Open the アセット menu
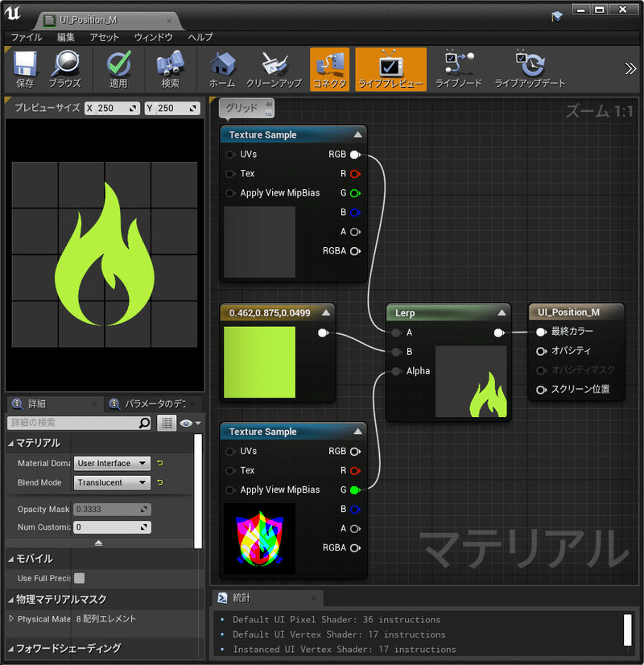The image size is (644, 665). click(x=105, y=37)
